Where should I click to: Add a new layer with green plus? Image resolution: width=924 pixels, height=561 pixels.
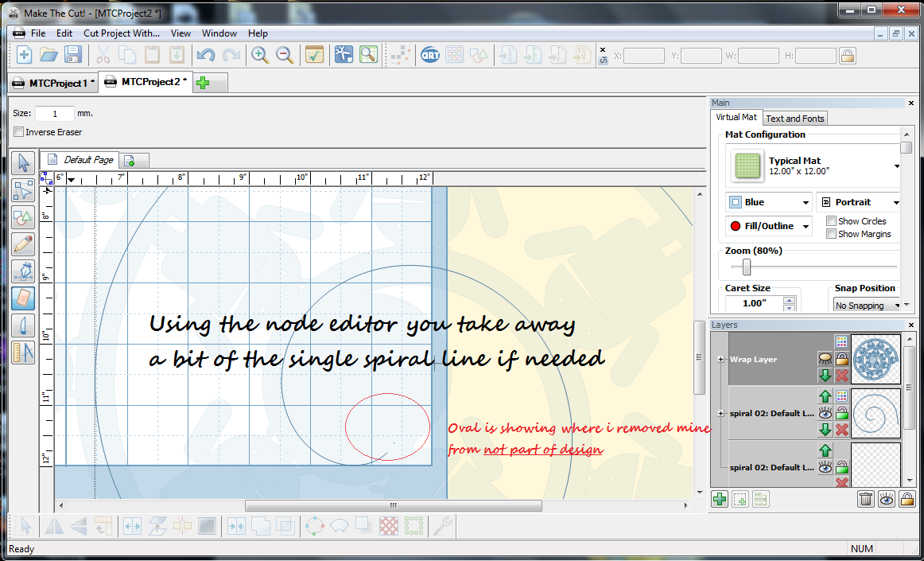[719, 499]
